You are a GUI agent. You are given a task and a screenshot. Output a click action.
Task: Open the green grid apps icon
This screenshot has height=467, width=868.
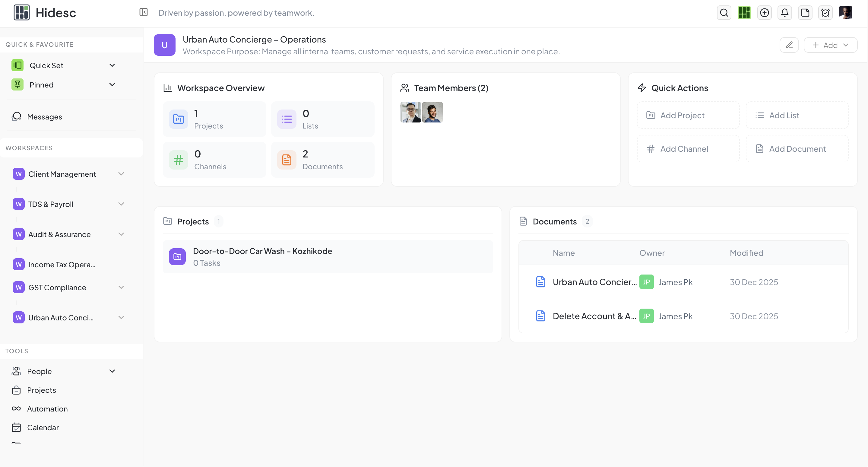pos(744,13)
